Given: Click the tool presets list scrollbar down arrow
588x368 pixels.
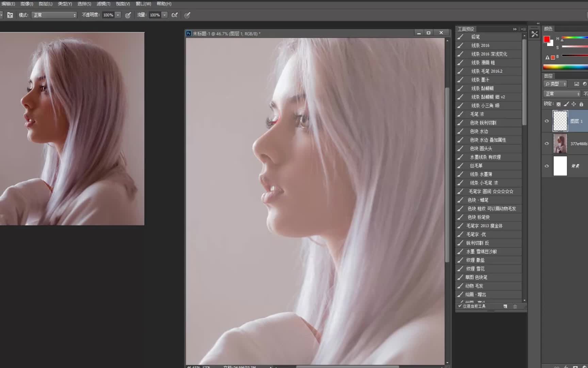Looking at the screenshot, I should pyautogui.click(x=524, y=300).
